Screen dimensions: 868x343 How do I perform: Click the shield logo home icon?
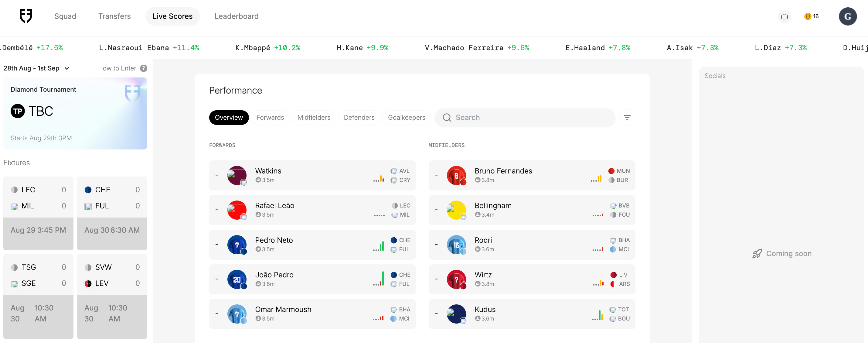(26, 16)
